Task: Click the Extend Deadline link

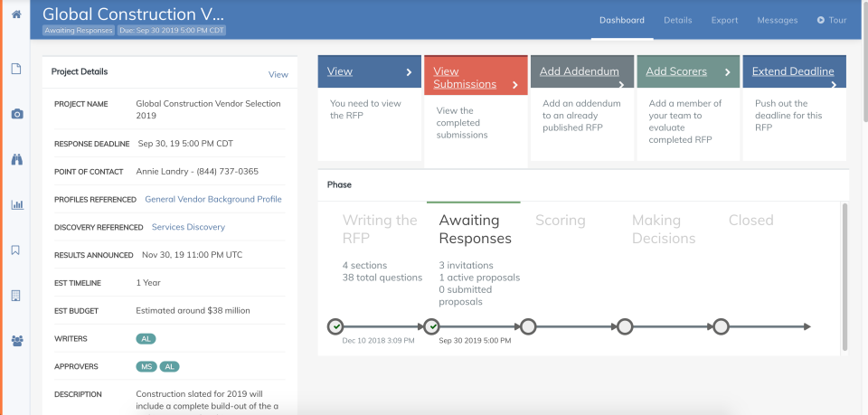Action: [793, 71]
